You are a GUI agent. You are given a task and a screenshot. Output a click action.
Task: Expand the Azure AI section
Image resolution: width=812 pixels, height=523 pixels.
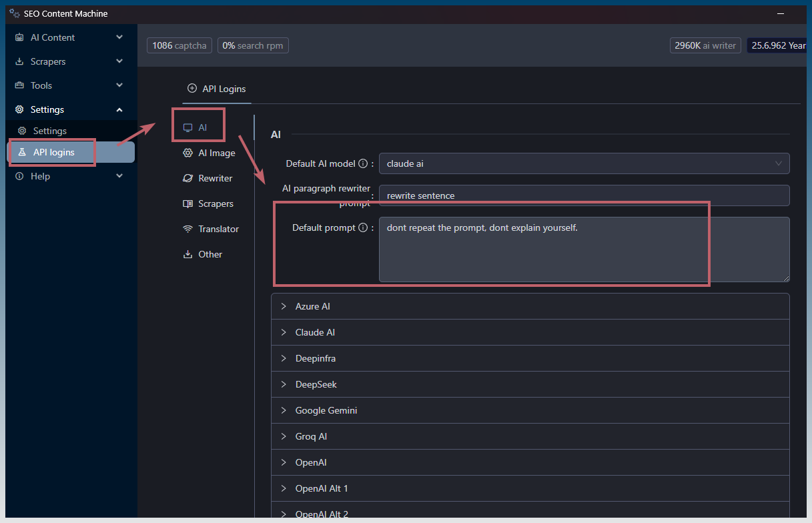530,306
